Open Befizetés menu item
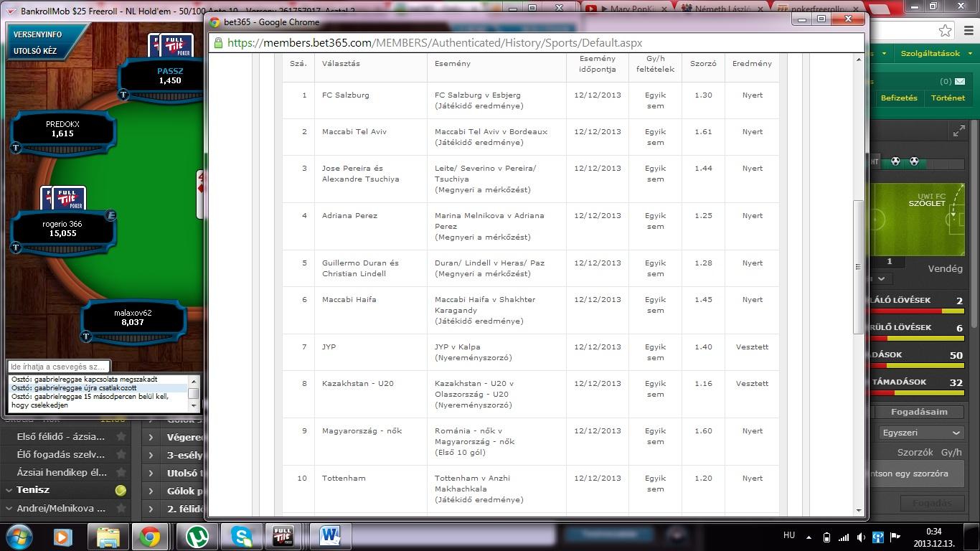980x551 pixels. [899, 98]
